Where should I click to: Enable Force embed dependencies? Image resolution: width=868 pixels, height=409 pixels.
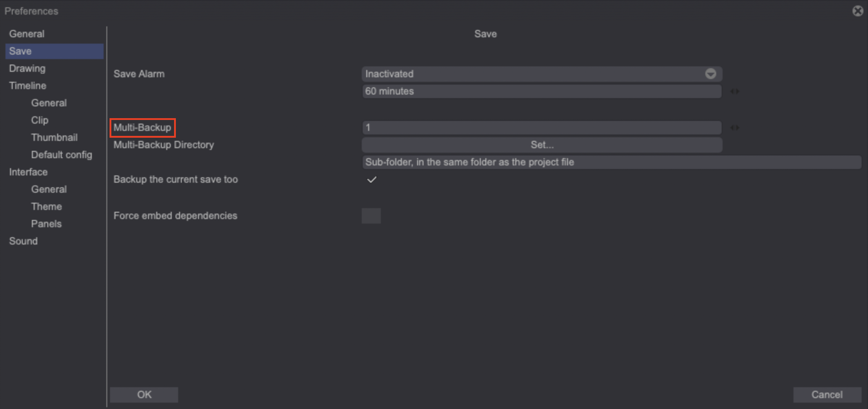(371, 215)
